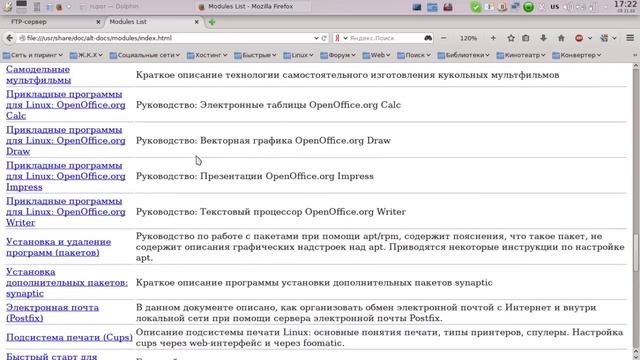Zoom in with the plus button

(x=493, y=38)
